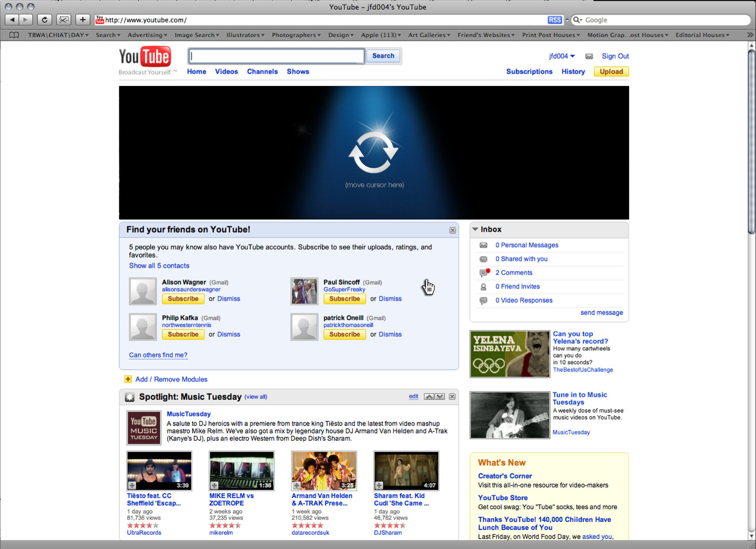This screenshot has height=549, width=756.
Task: Click the Personal Messages envelope icon
Action: tap(484, 245)
